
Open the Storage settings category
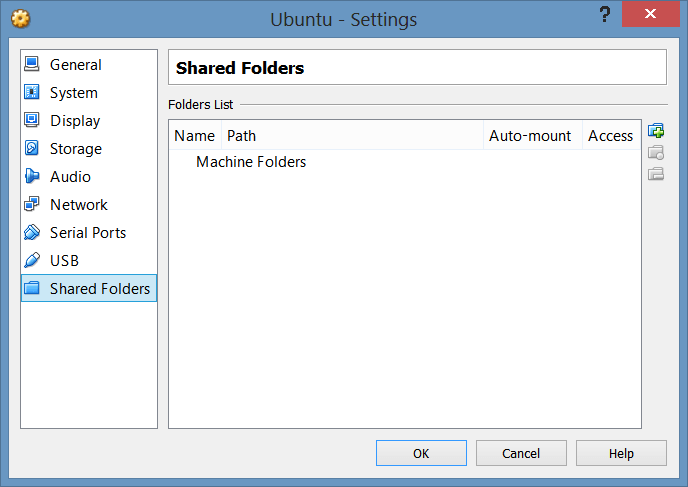(x=89, y=149)
